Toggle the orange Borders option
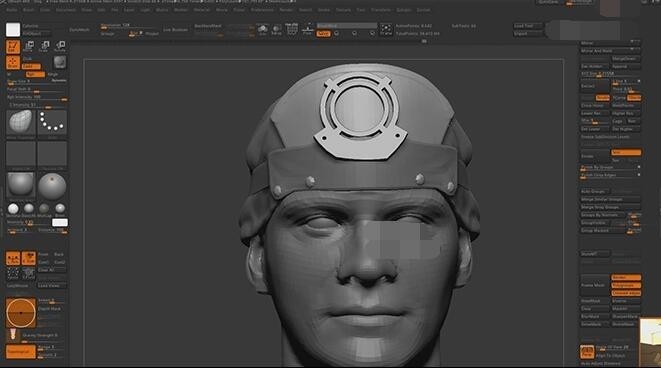Image resolution: width=661 pixels, height=368 pixels. pos(626,277)
